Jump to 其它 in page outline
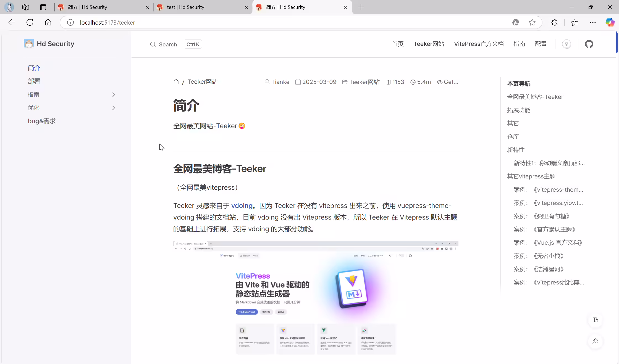 point(513,123)
